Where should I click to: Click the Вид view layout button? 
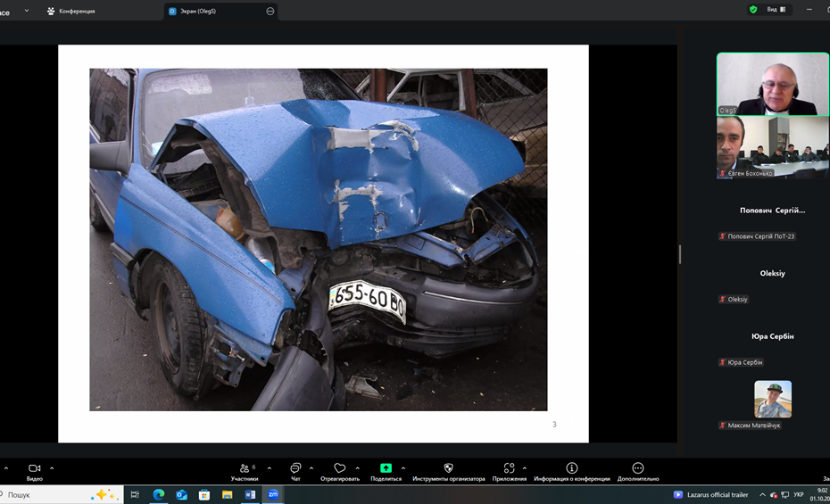point(776,10)
